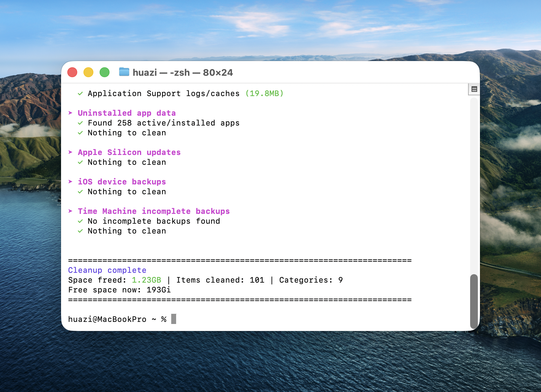Click checkmark beside Found 258 active/installed apps
Viewport: 541px width, 392px height.
coord(80,123)
